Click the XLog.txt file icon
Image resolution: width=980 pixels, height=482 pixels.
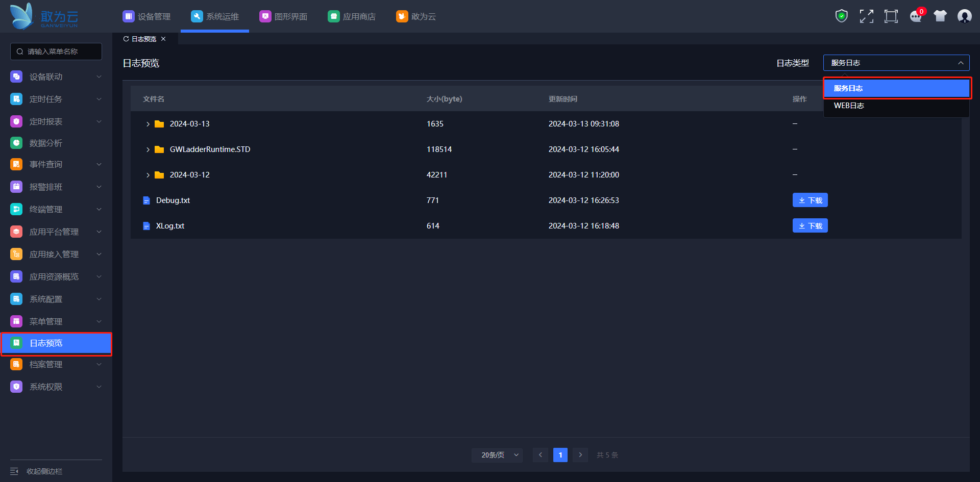[x=146, y=226]
